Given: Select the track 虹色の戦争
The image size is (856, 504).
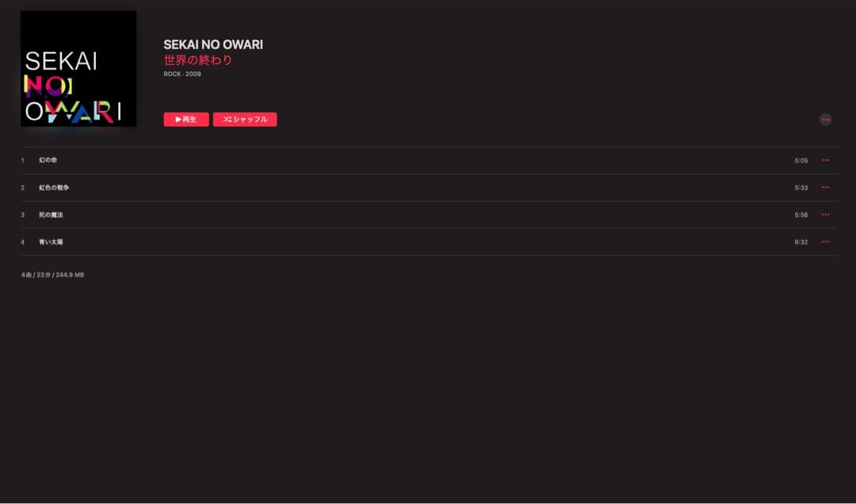Looking at the screenshot, I should (54, 188).
